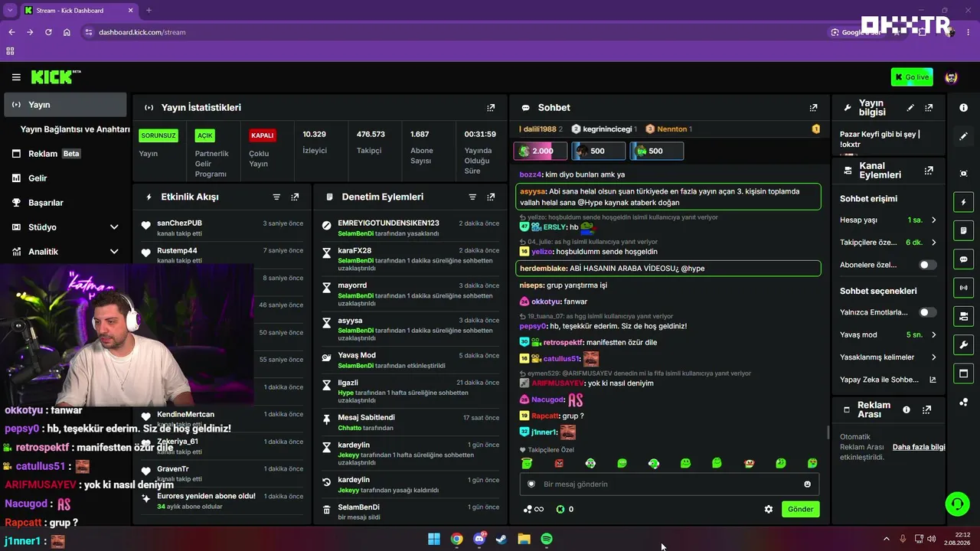This screenshot has width=980, height=551.
Task: Open the K points counter showing 0
Action: pos(565,509)
